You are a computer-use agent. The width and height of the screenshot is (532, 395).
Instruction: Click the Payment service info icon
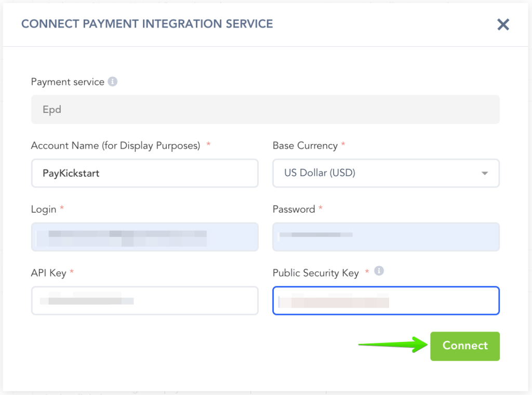[112, 82]
